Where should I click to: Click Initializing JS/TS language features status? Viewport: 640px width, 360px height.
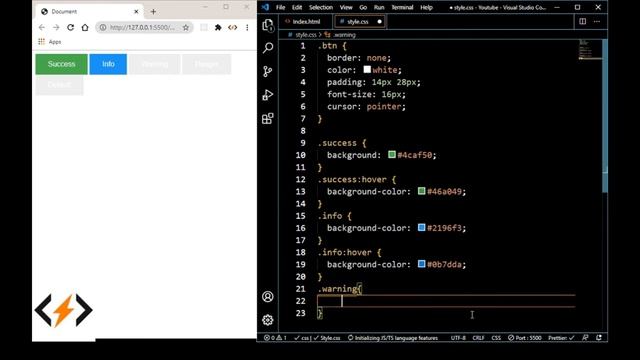[x=393, y=338]
